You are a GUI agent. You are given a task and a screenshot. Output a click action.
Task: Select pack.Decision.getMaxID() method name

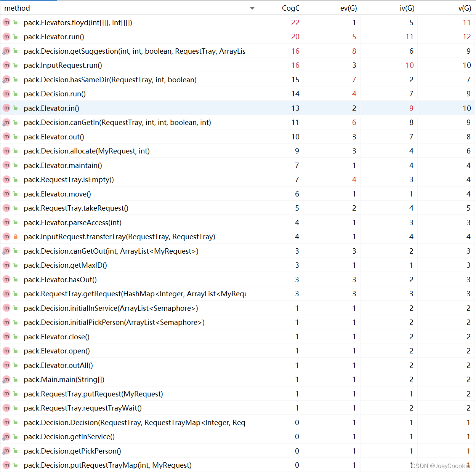(65, 265)
